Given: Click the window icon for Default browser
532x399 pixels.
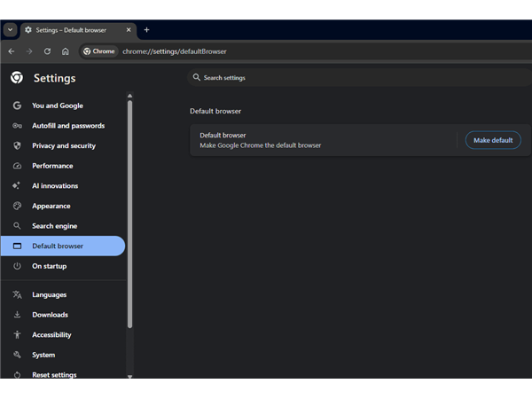Looking at the screenshot, I should click(17, 246).
